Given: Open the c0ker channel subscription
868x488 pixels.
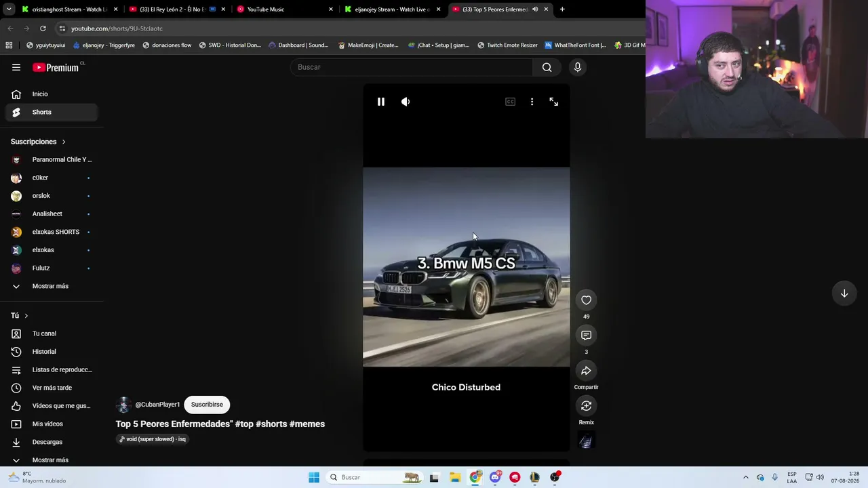Looking at the screenshot, I should tap(52, 178).
